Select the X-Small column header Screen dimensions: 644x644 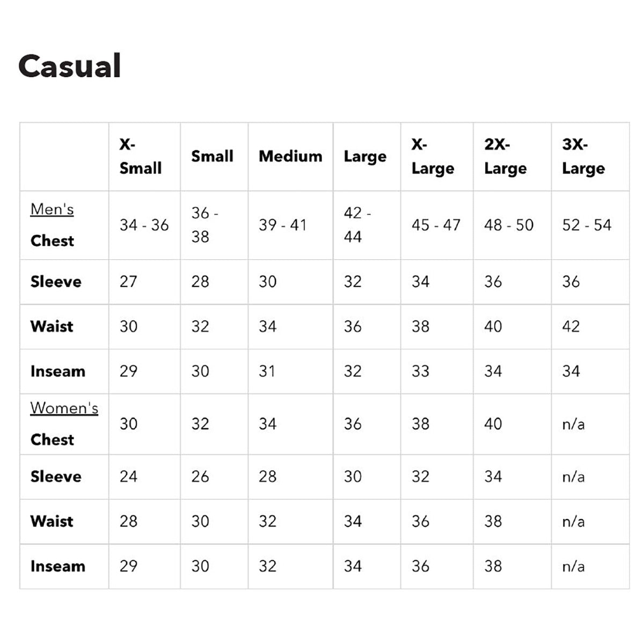(x=140, y=156)
